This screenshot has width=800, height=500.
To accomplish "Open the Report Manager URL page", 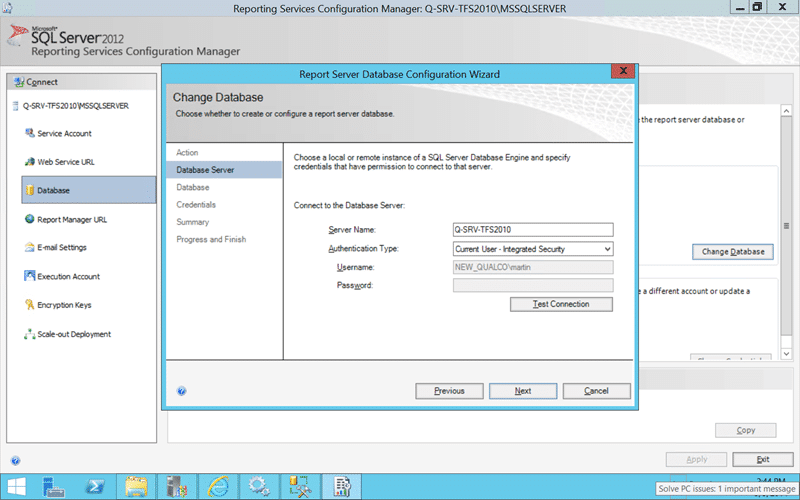I will [x=72, y=220].
